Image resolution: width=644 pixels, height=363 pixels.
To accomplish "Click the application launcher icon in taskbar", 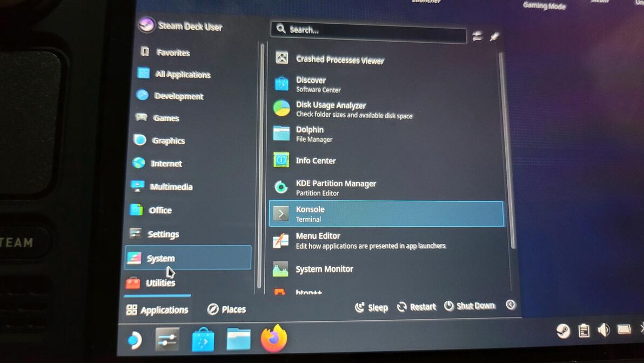I will pyautogui.click(x=133, y=340).
